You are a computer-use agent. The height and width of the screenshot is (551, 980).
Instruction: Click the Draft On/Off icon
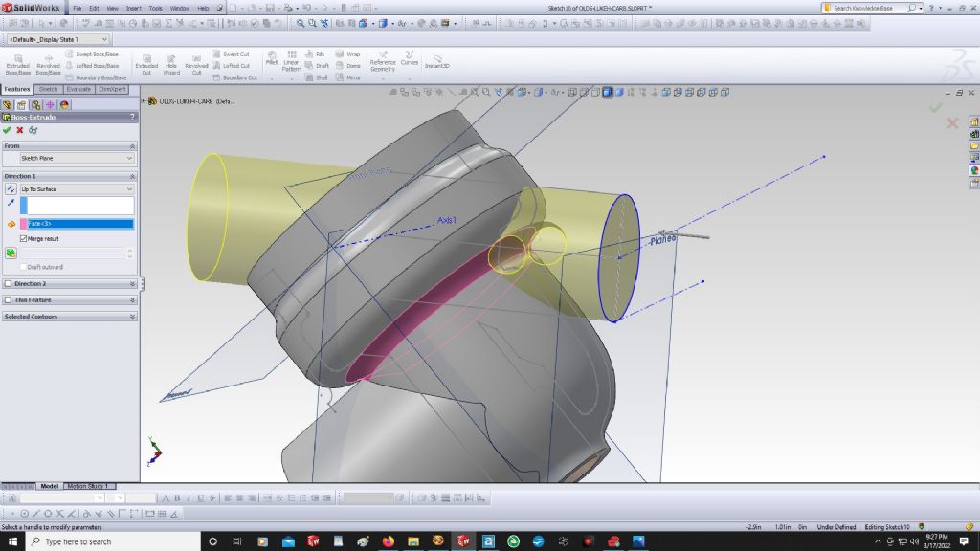[11, 253]
